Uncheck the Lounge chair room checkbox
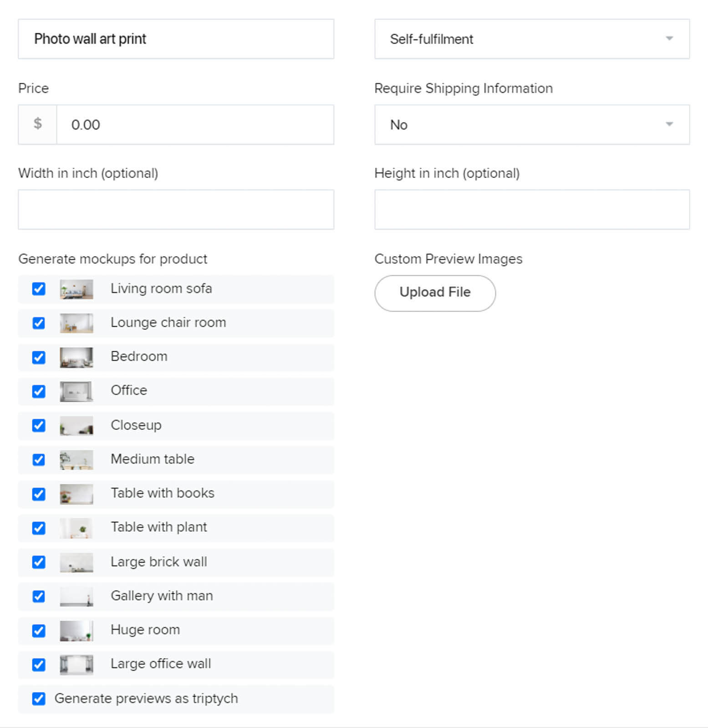The height and width of the screenshot is (728, 708). point(39,323)
